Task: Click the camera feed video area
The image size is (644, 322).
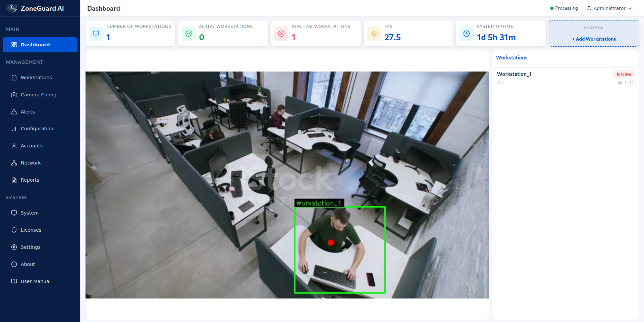Action: tap(287, 185)
